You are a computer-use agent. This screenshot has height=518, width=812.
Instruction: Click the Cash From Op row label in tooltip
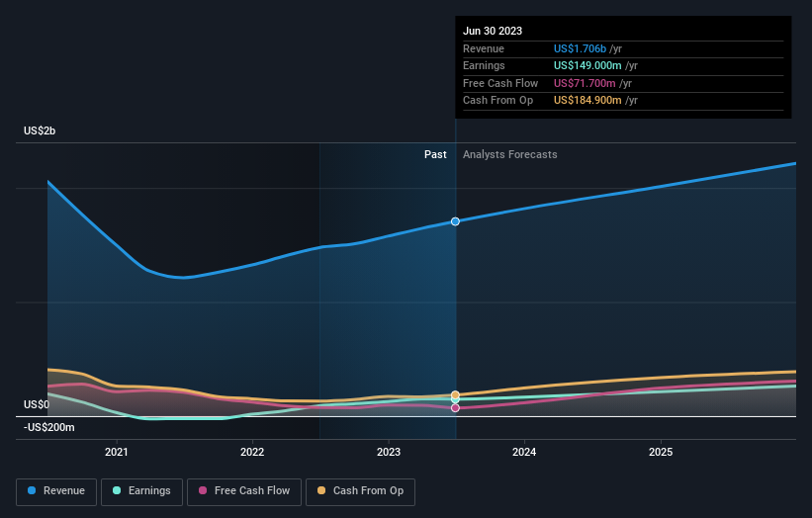pyautogui.click(x=498, y=101)
